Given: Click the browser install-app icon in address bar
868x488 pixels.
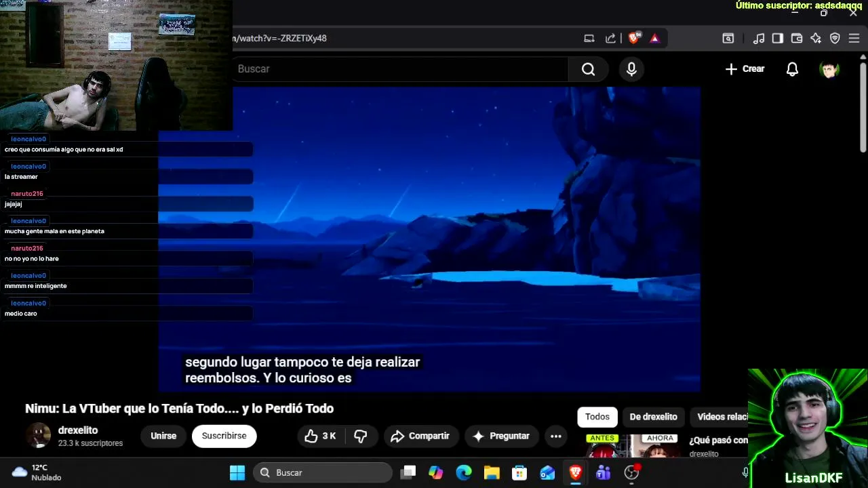Looking at the screenshot, I should point(589,39).
